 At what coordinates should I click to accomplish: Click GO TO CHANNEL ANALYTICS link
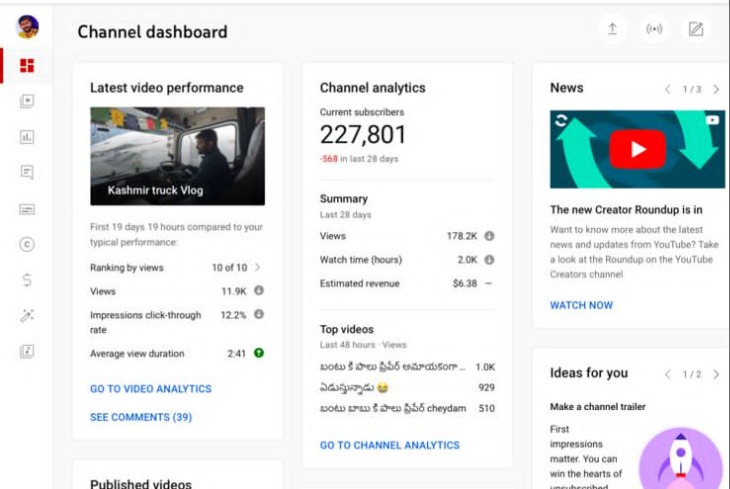point(390,445)
